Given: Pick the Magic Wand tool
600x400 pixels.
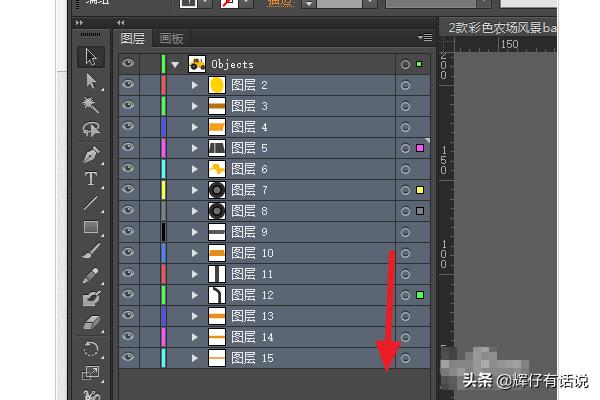Looking at the screenshot, I should click(x=91, y=105).
